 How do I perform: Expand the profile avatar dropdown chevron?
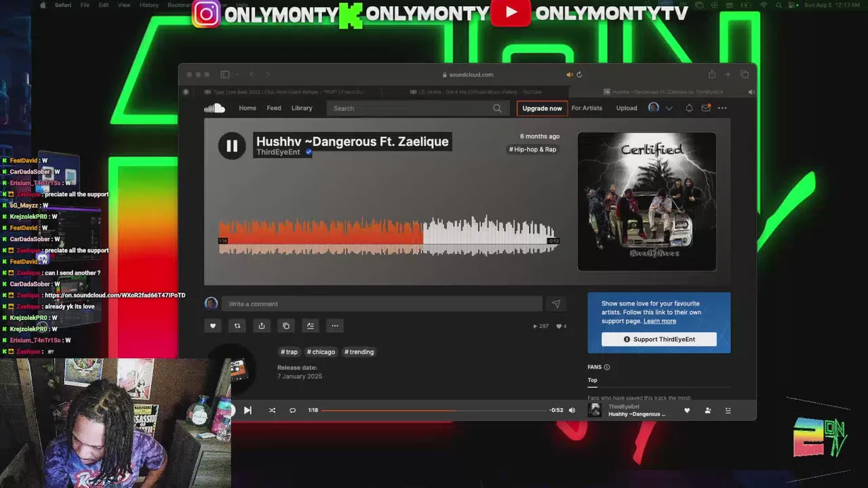pyautogui.click(x=669, y=108)
